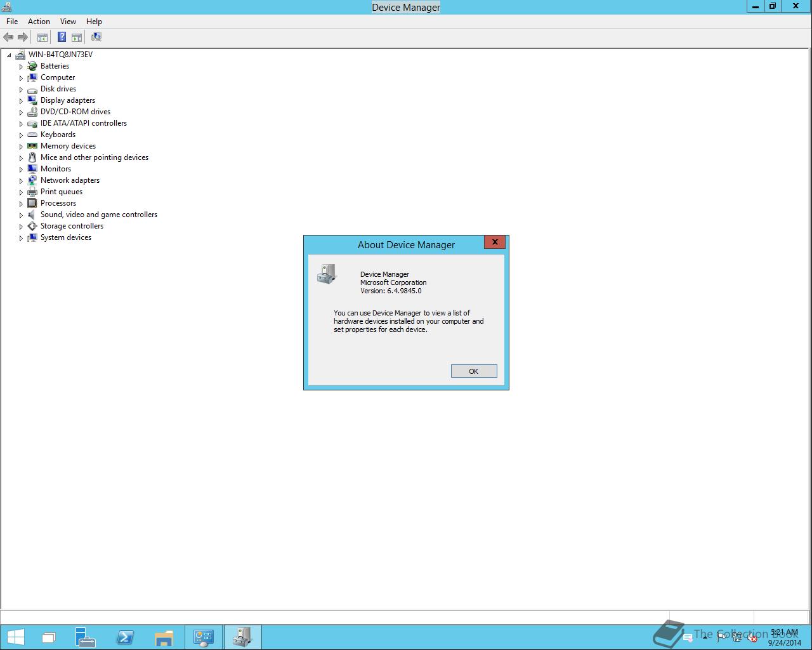Click the Device Manager title bar icon

click(x=6, y=7)
